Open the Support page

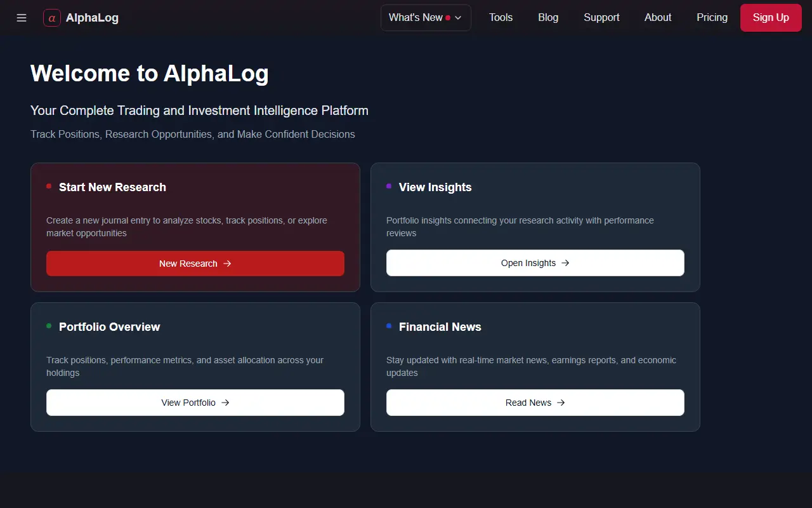pyautogui.click(x=601, y=18)
